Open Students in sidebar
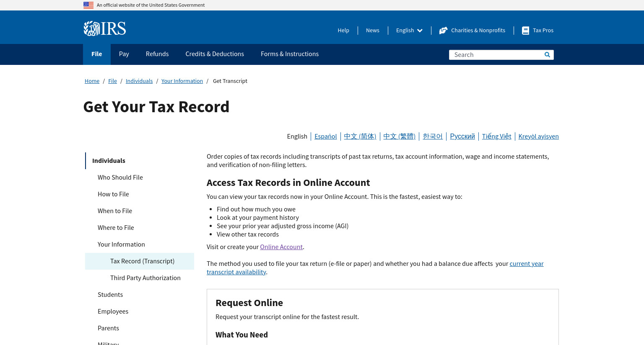 (x=110, y=295)
